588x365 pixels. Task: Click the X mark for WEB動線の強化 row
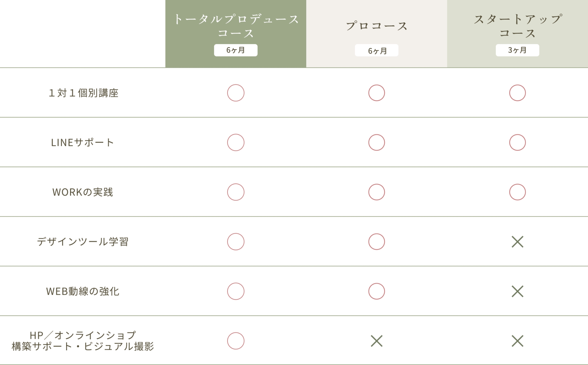click(517, 291)
